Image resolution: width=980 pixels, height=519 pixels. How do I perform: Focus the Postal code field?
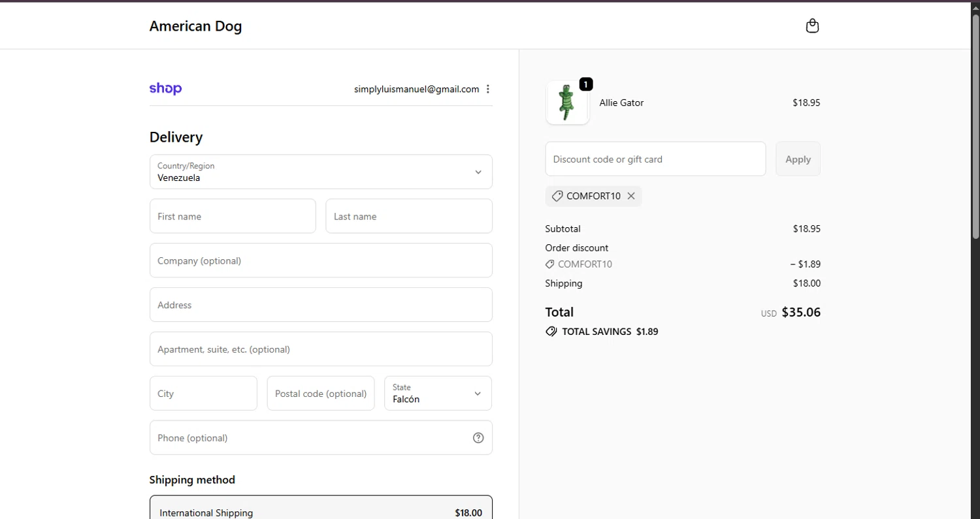tap(321, 393)
